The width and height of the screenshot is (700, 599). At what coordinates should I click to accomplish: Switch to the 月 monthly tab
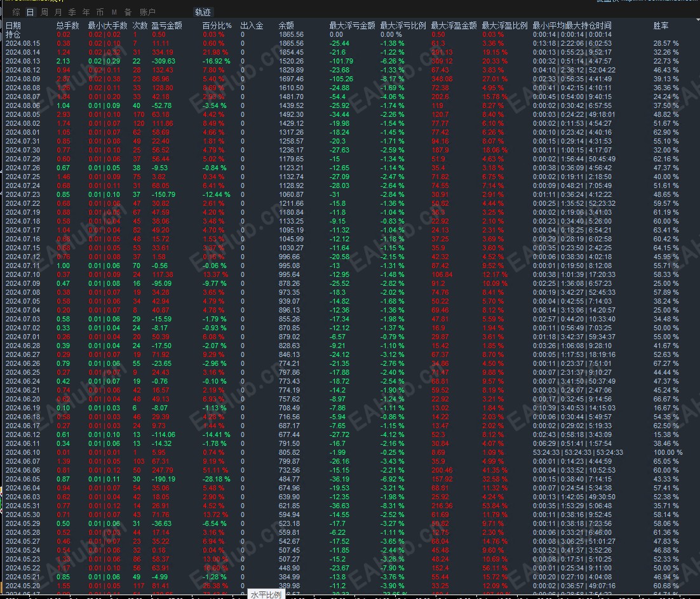(x=58, y=12)
